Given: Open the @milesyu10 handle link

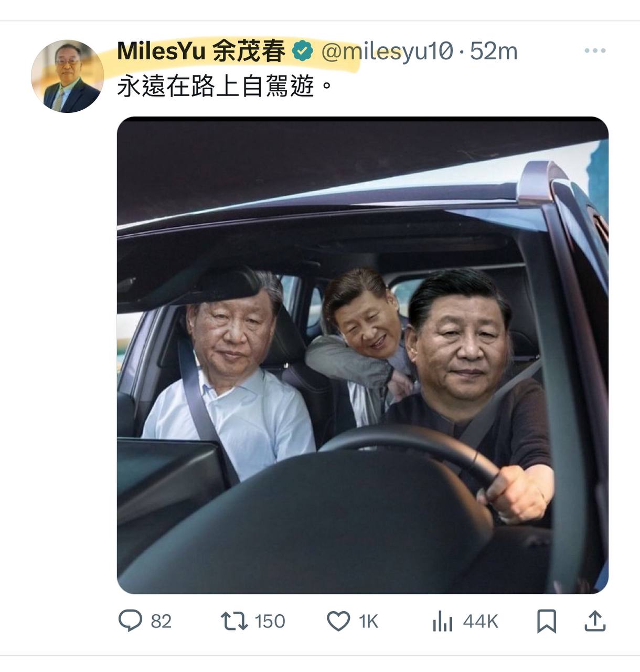Looking at the screenshot, I should tap(387, 51).
